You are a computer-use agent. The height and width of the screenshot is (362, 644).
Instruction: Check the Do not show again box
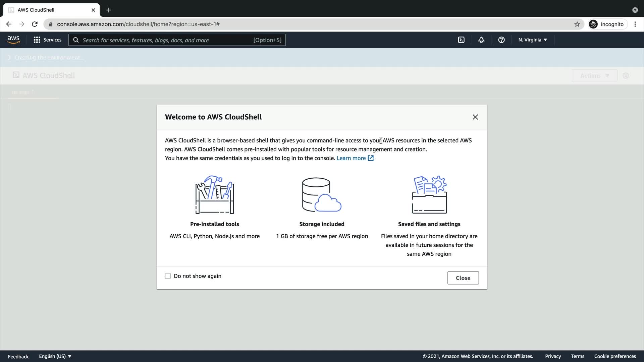[168, 276]
